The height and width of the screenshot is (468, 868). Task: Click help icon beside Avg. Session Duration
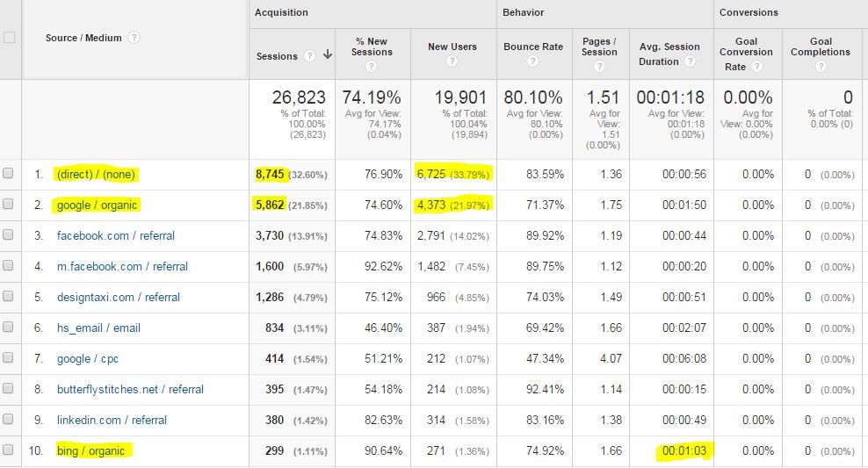click(690, 61)
